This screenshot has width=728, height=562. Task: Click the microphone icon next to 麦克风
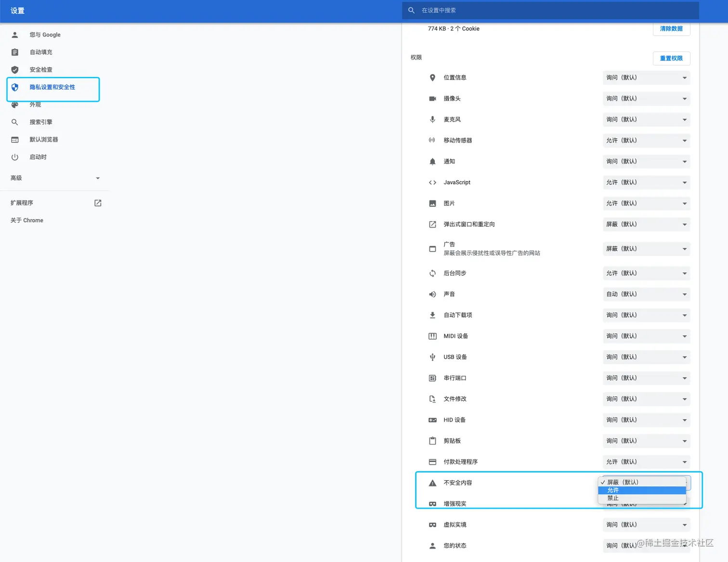(x=432, y=119)
